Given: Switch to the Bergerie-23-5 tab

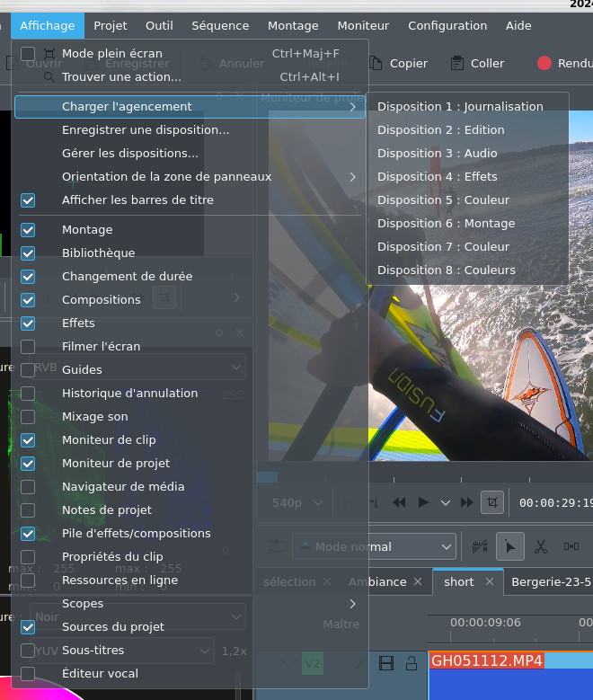Looking at the screenshot, I should pyautogui.click(x=551, y=582).
